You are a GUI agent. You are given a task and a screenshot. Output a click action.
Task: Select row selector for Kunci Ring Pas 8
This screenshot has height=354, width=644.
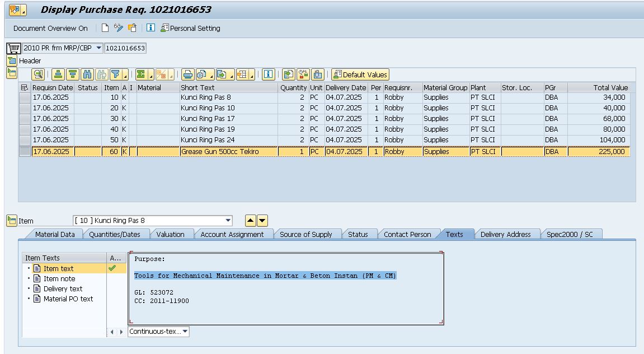(25, 98)
